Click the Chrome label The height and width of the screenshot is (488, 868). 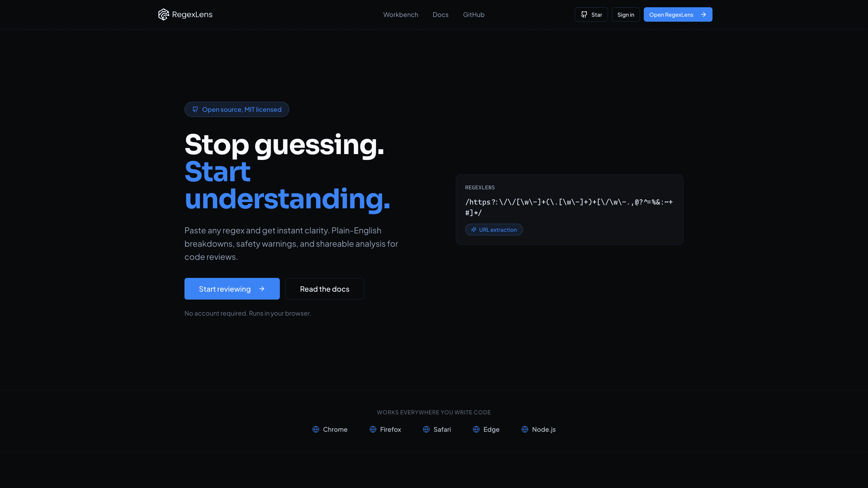point(335,429)
